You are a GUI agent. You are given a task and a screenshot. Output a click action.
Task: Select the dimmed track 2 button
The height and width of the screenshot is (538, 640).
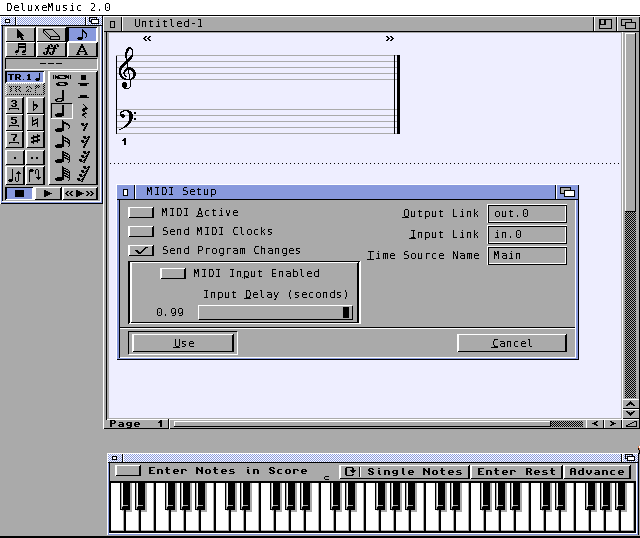coord(25,89)
